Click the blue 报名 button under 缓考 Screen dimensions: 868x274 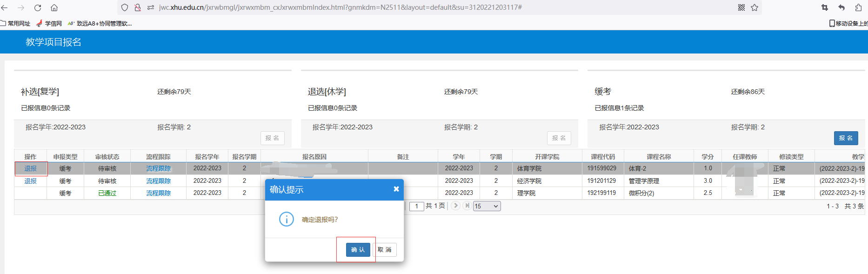846,138
